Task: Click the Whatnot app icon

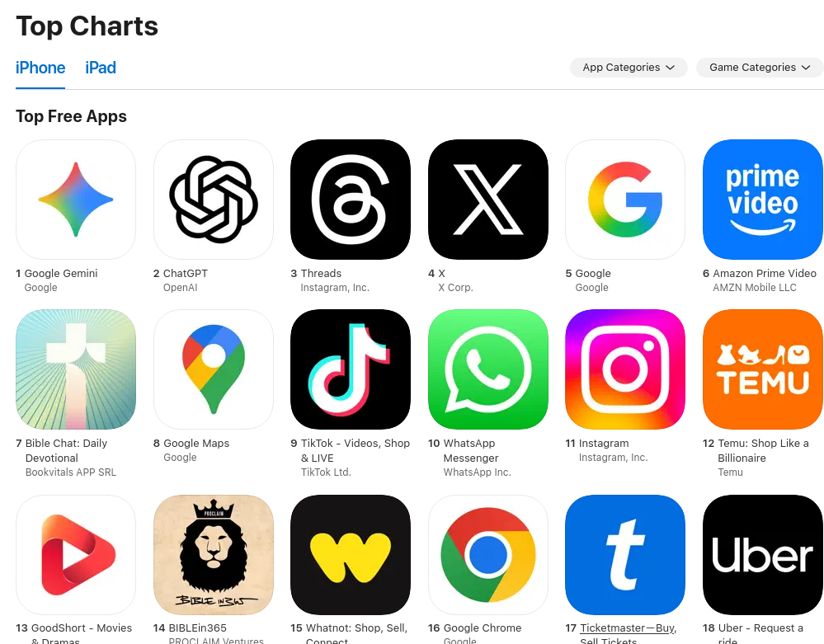Action: (351, 555)
